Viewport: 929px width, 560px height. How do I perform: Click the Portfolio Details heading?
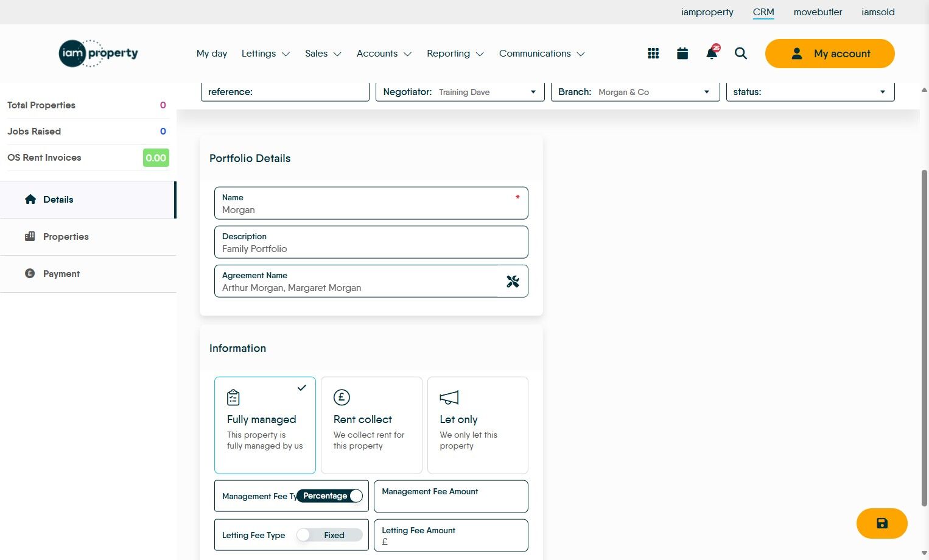[x=250, y=158]
